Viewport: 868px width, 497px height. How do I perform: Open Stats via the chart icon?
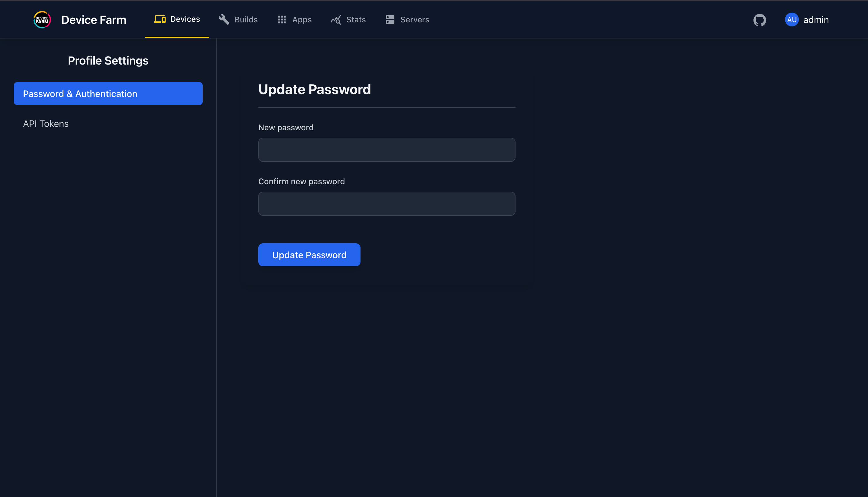pos(336,20)
